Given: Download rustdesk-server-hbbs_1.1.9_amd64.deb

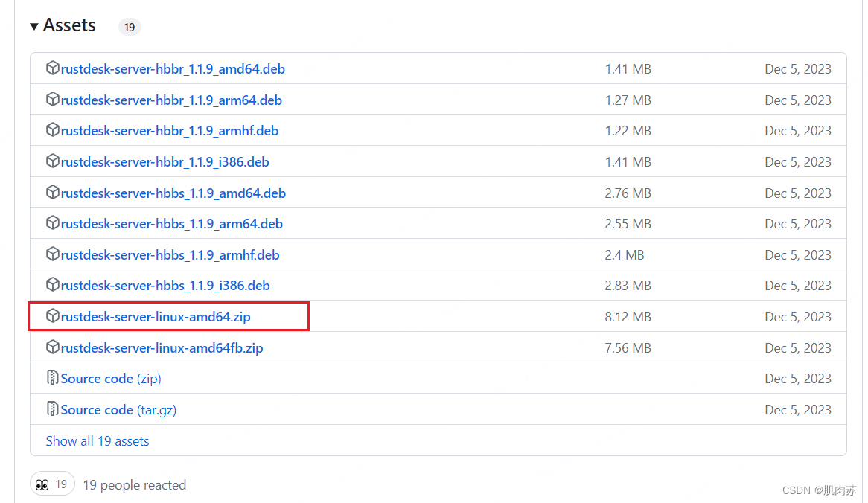Looking at the screenshot, I should click(173, 193).
